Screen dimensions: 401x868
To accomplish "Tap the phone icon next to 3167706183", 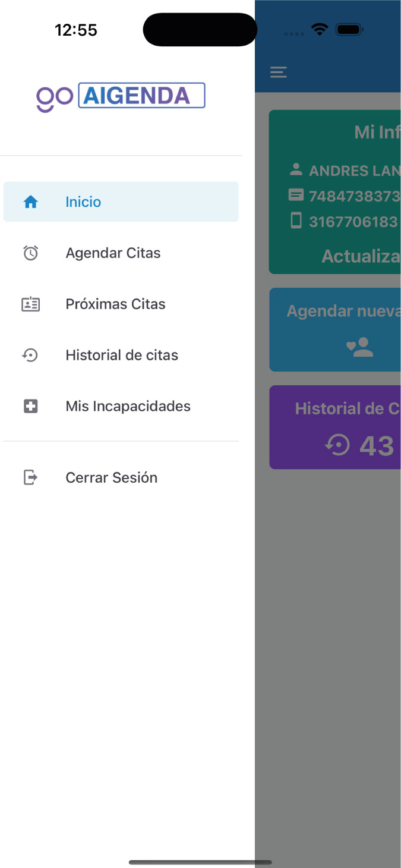I will pos(296,221).
